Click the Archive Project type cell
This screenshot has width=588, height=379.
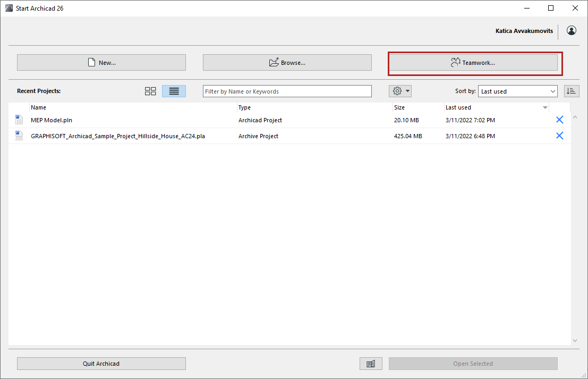pyautogui.click(x=258, y=136)
